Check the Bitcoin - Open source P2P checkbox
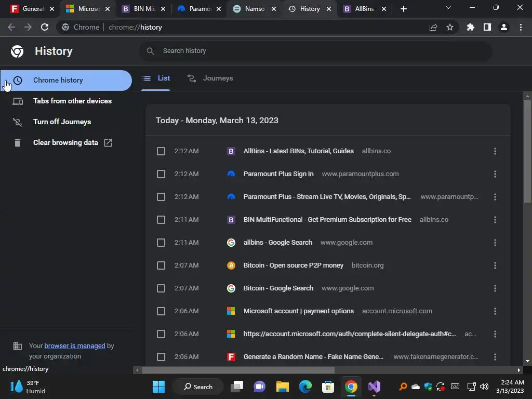532x399 pixels. (161, 265)
